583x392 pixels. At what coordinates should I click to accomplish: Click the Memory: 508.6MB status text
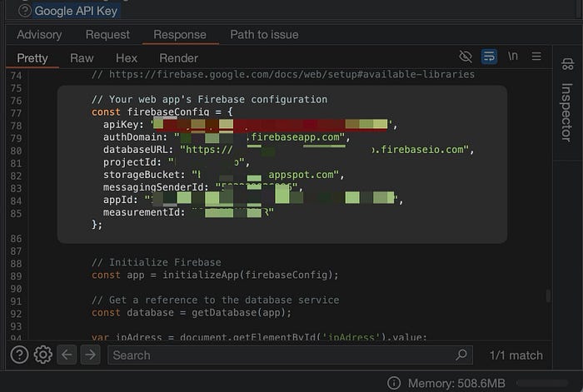[x=456, y=383]
